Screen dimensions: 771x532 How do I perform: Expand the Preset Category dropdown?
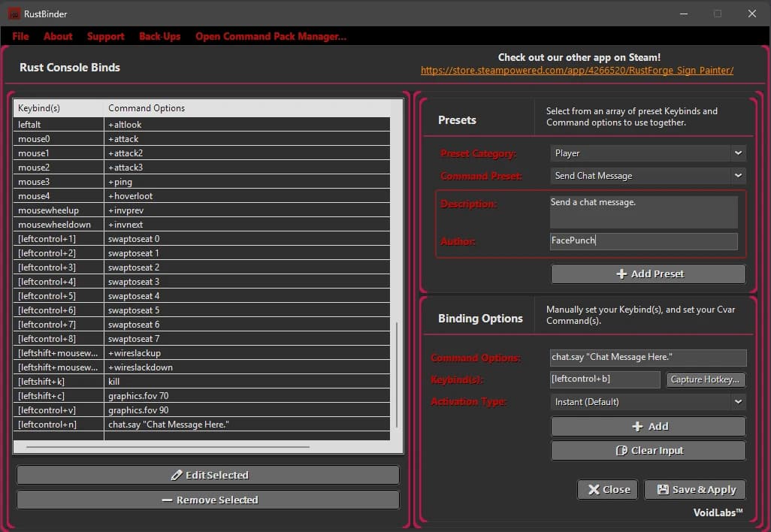(x=738, y=153)
